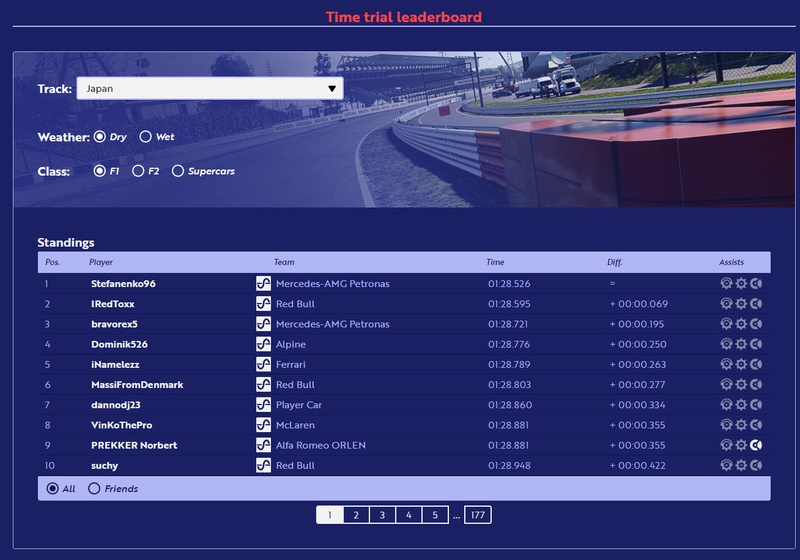Click traction control assist icon for iNamelezz
Image resolution: width=800 pixels, height=560 pixels.
coord(726,364)
